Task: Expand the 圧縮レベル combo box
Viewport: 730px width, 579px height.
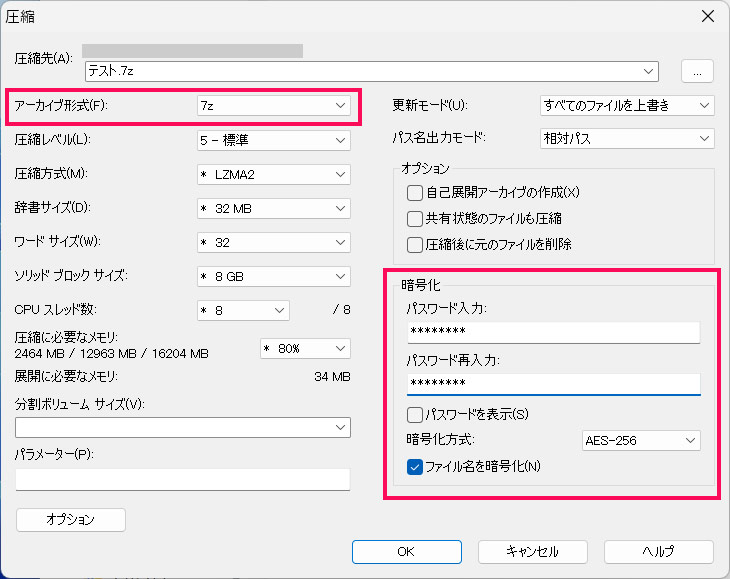Action: (x=274, y=139)
